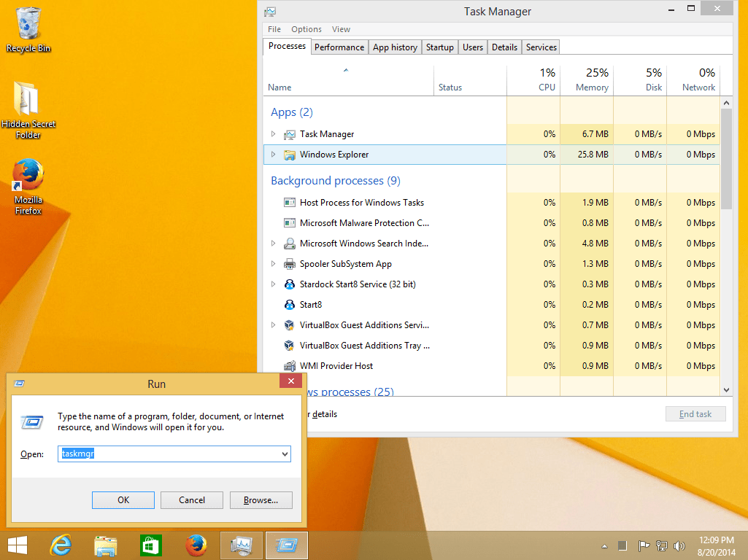Expand the Task Manager process row
Image resolution: width=748 pixels, height=560 pixels.
(x=274, y=134)
